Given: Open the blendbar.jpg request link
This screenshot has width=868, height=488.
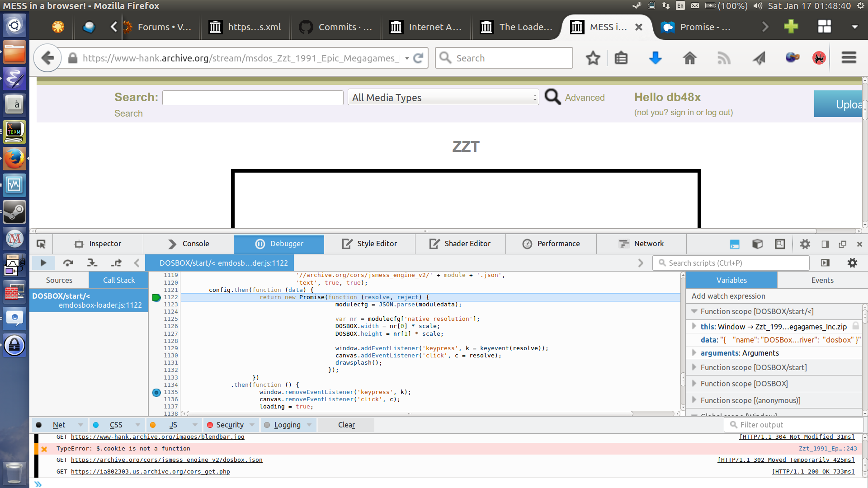Looking at the screenshot, I should 158,437.
